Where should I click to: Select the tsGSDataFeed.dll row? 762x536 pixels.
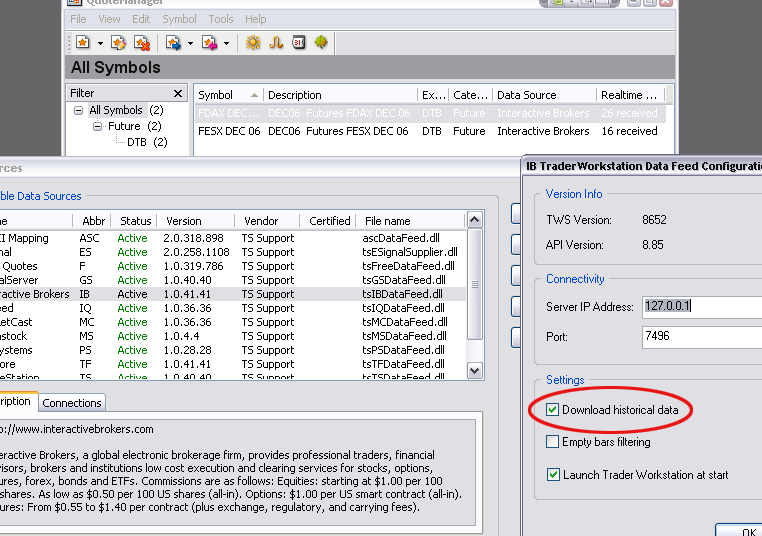tap(232, 280)
